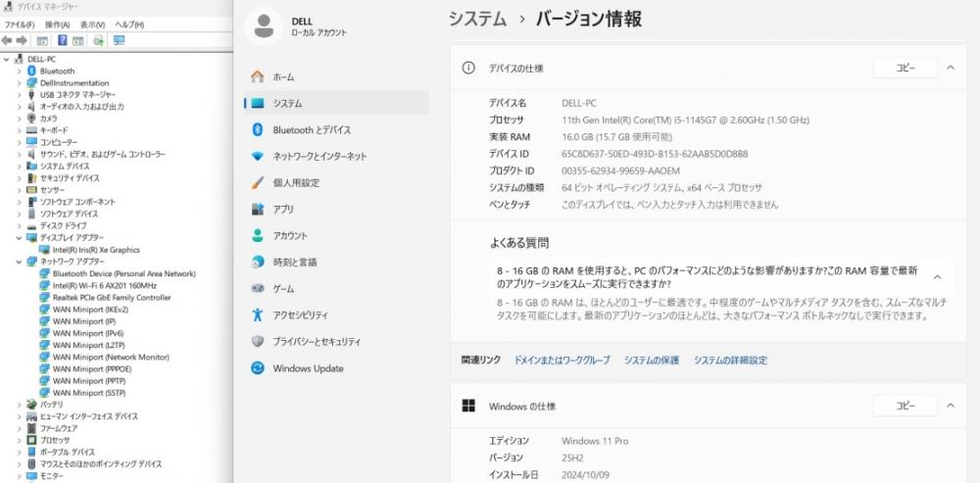The image size is (980, 483).
Task: Open システムの詳細設定 link
Action: coord(730,360)
